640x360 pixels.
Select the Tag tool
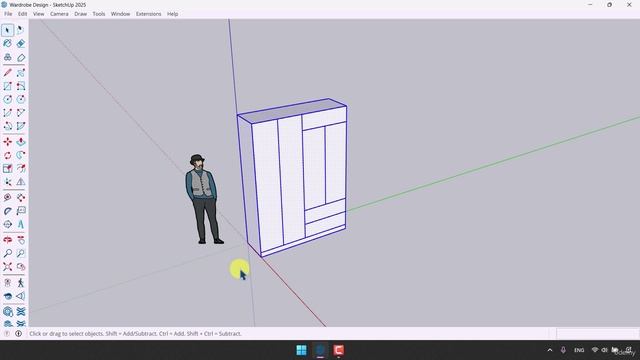tap(20, 57)
